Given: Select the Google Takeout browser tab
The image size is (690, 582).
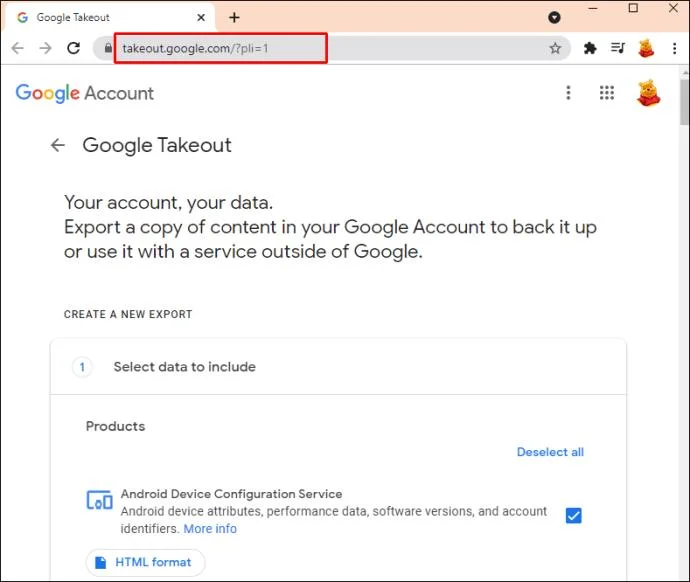Looking at the screenshot, I should coord(110,18).
